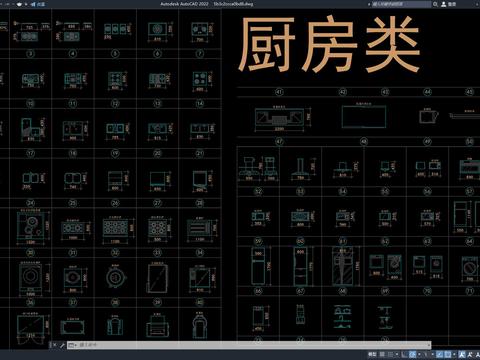480x360 pixels.
Task: Click the 模型 (Model) space button in status bar
Action: (372, 354)
